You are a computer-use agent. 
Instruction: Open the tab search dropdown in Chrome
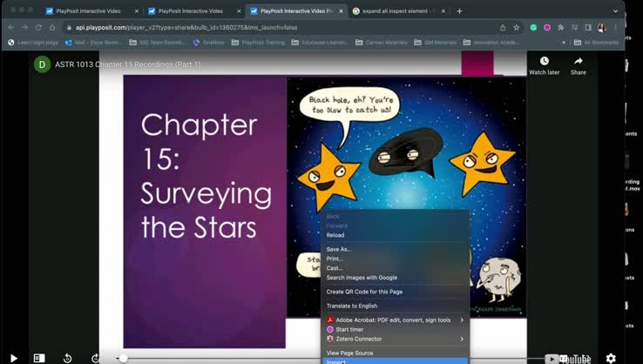[x=616, y=11]
